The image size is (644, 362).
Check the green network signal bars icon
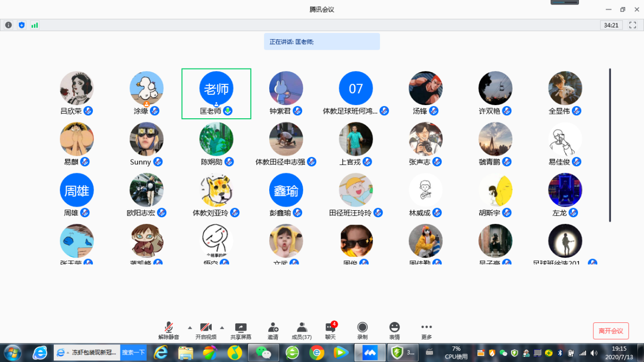[x=35, y=25]
